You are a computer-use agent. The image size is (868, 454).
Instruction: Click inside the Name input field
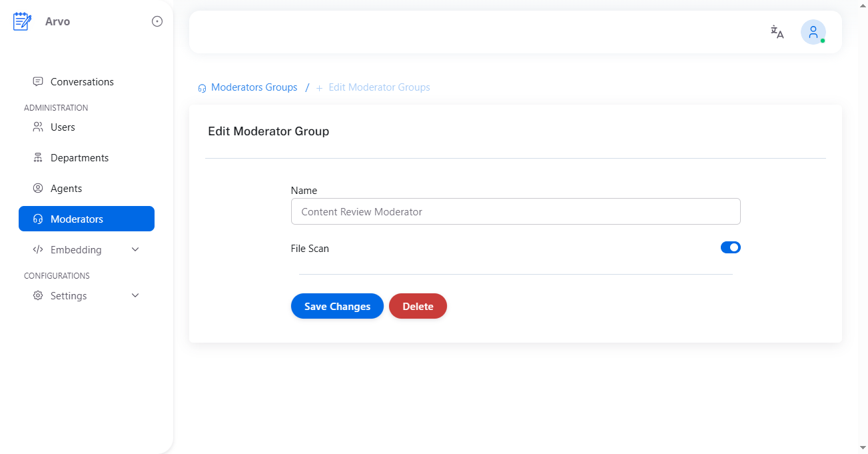pos(516,211)
